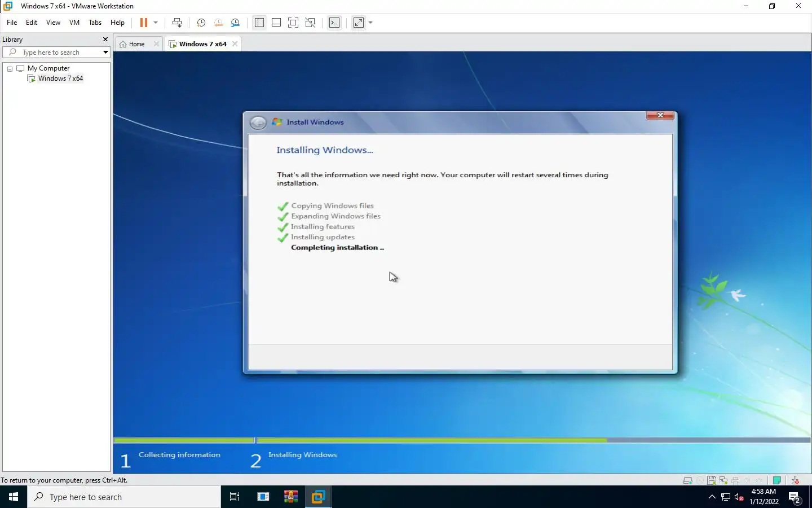The height and width of the screenshot is (508, 812).
Task: Open the View menu
Action: click(x=53, y=23)
